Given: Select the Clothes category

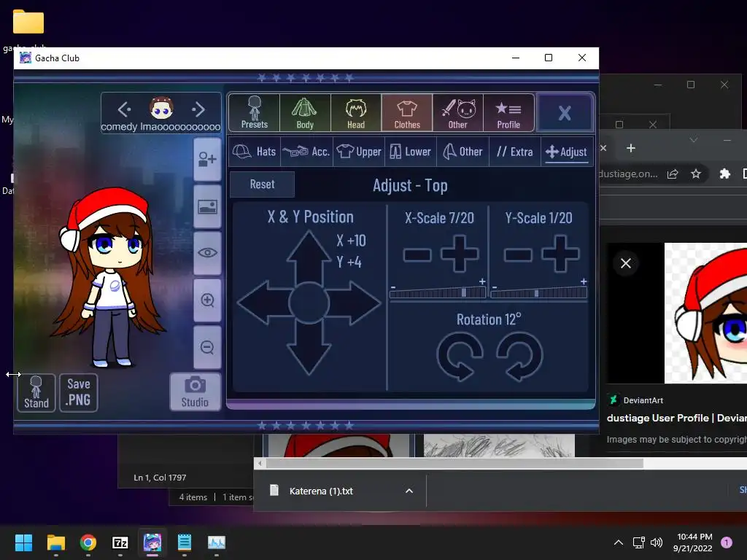Looking at the screenshot, I should [407, 112].
